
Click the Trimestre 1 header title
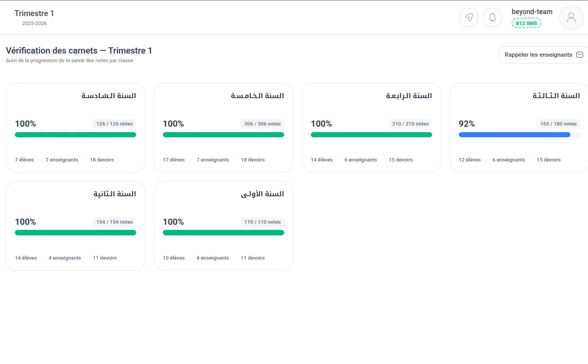[x=34, y=13]
